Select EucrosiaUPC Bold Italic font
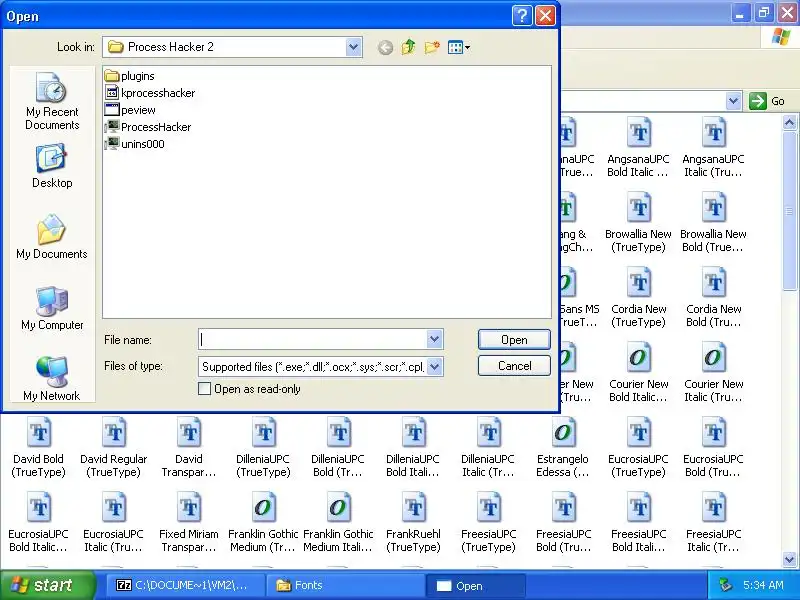800x600 pixels. (x=38, y=522)
